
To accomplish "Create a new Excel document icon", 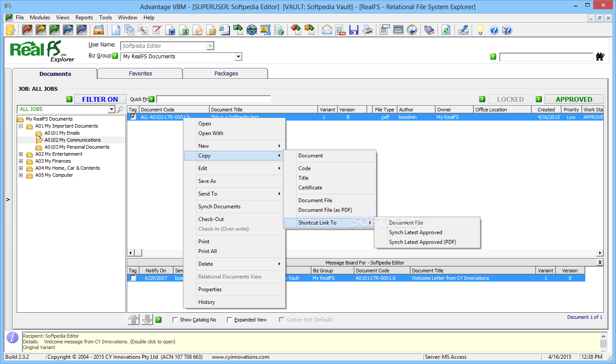I will tap(184, 30).
